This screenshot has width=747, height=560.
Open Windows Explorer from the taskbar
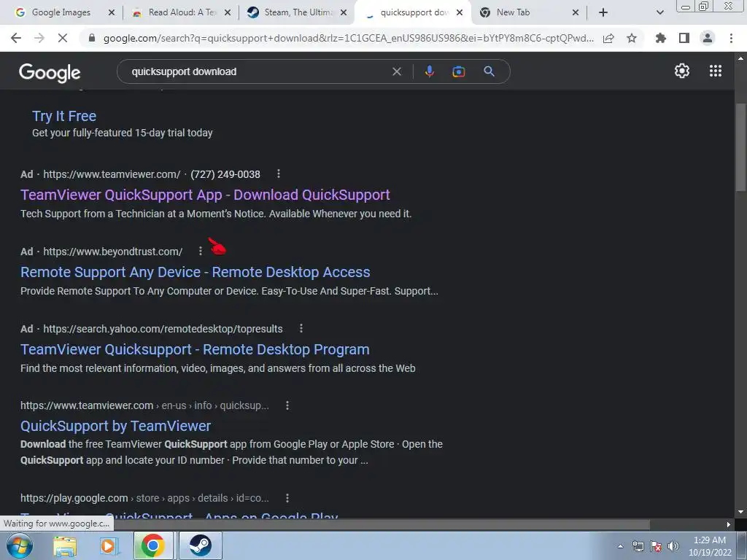tap(65, 545)
